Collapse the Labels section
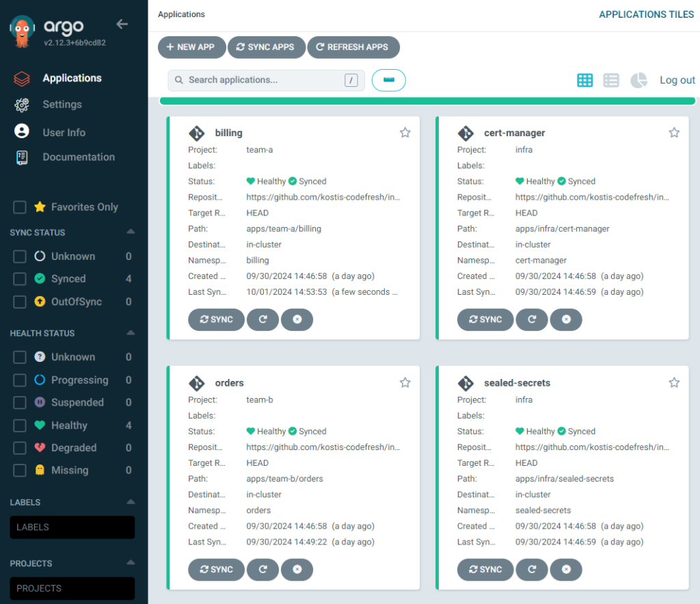The height and width of the screenshot is (604, 700). [x=131, y=501]
